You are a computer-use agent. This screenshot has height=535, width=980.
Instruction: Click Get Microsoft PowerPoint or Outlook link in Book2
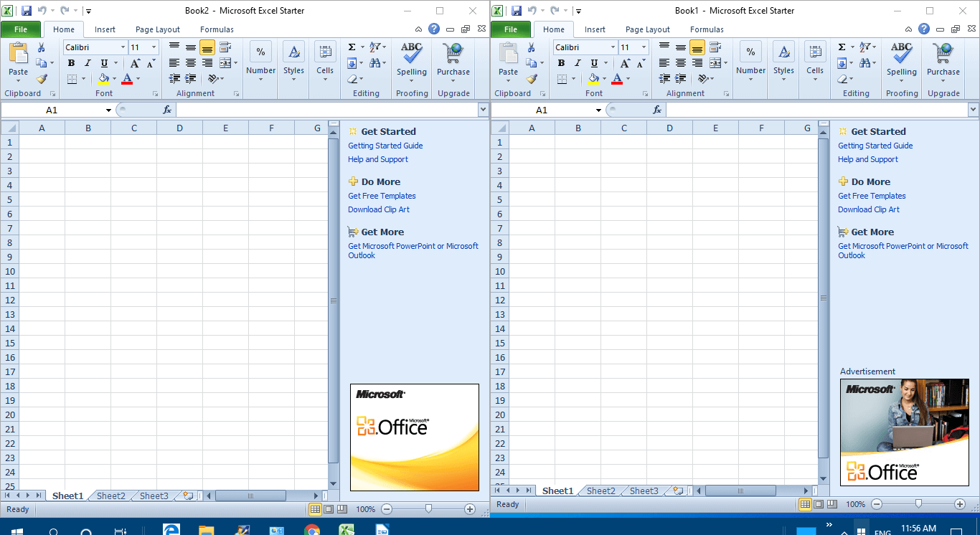tap(413, 250)
